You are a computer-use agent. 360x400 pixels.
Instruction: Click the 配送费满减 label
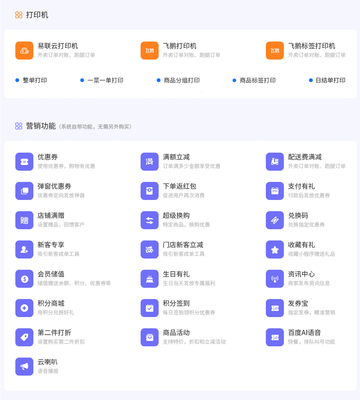(x=305, y=157)
